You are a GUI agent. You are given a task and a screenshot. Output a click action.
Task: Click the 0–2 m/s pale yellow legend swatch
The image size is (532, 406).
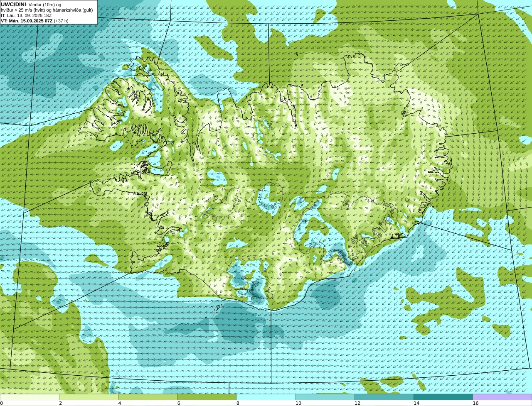point(30,397)
